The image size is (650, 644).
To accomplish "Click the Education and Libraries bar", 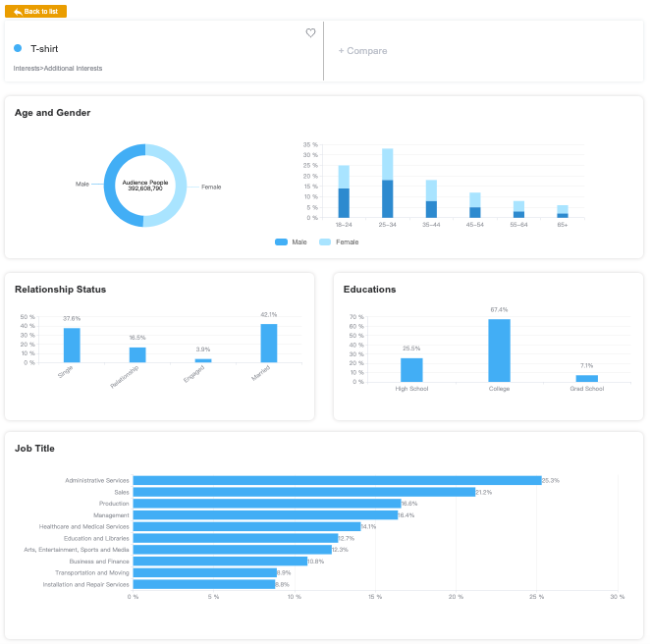I will (x=236, y=538).
